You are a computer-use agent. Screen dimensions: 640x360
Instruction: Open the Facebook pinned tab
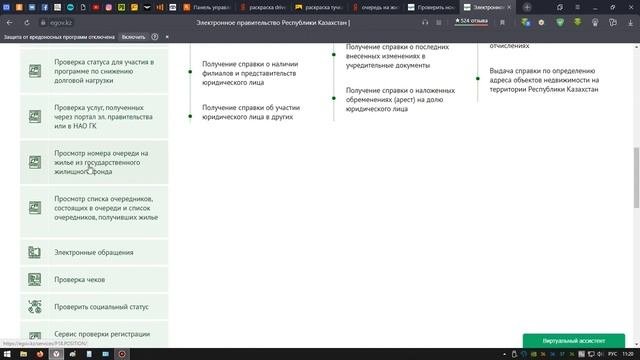(x=44, y=7)
